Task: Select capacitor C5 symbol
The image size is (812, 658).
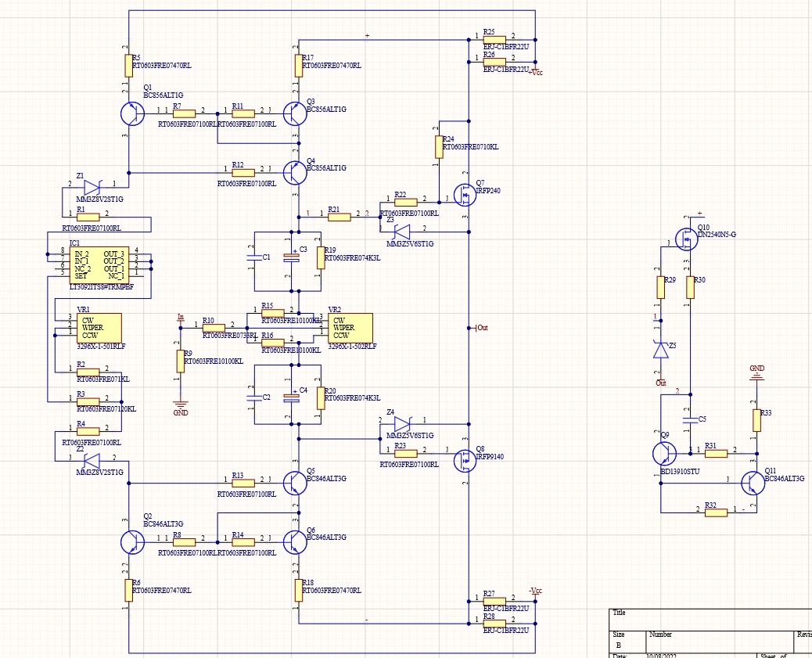Action: (x=690, y=419)
